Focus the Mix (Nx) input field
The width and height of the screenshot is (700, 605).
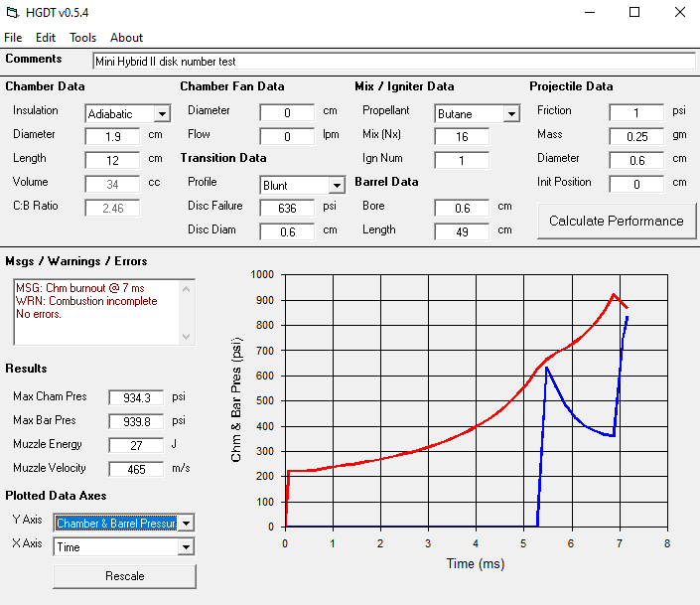[x=462, y=136]
